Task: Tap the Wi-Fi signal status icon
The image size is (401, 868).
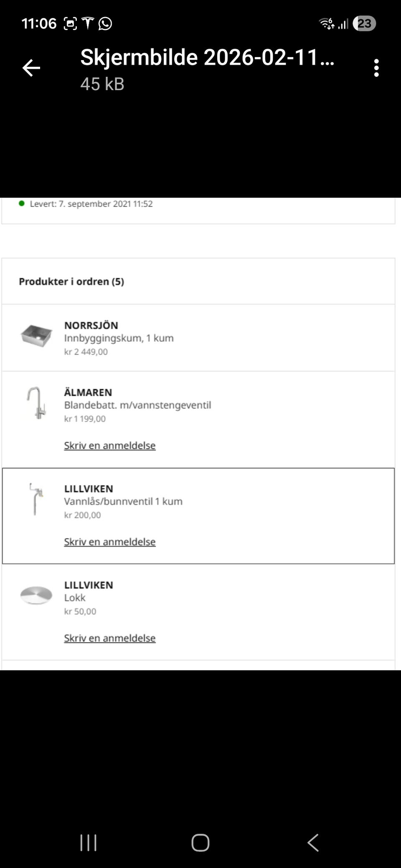Action: tap(327, 23)
